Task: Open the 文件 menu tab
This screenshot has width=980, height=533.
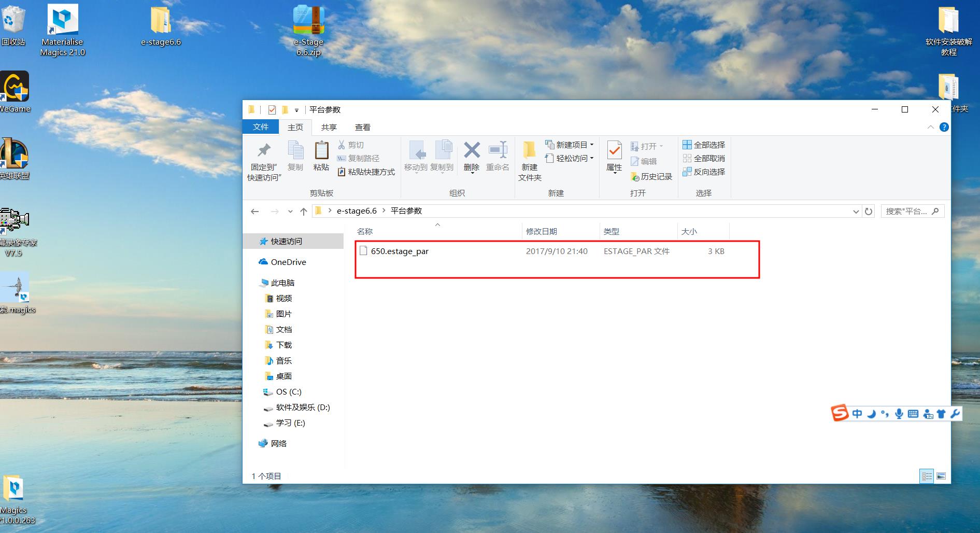Action: tap(261, 127)
